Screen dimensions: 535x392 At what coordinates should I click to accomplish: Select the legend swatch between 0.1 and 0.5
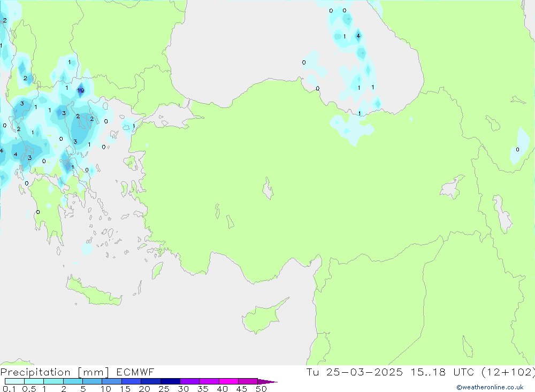click(x=14, y=381)
